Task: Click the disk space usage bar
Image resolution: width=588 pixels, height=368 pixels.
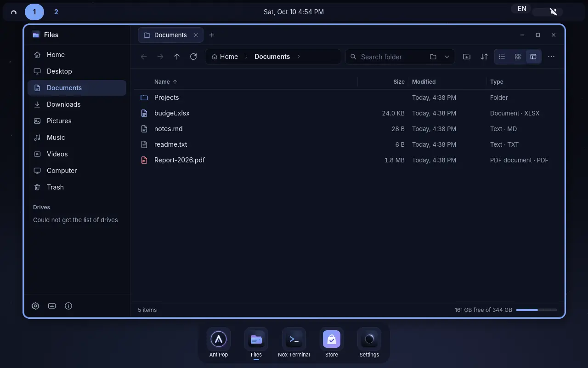Action: coord(537,310)
